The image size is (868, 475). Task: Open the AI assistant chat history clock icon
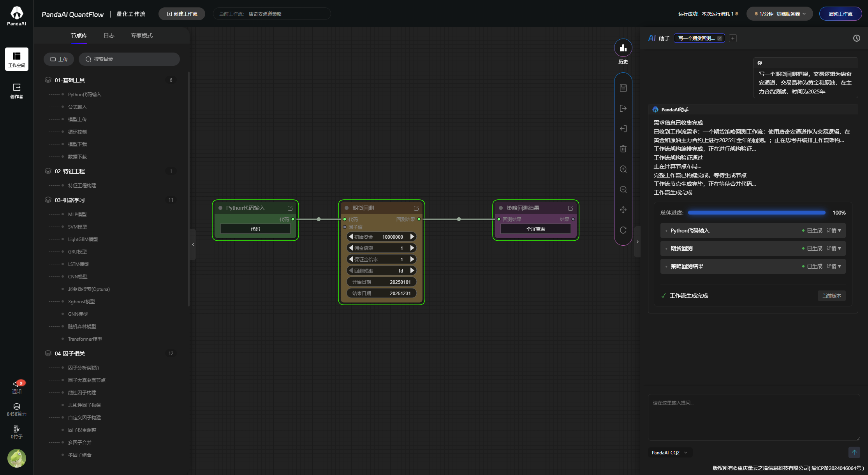point(857,38)
